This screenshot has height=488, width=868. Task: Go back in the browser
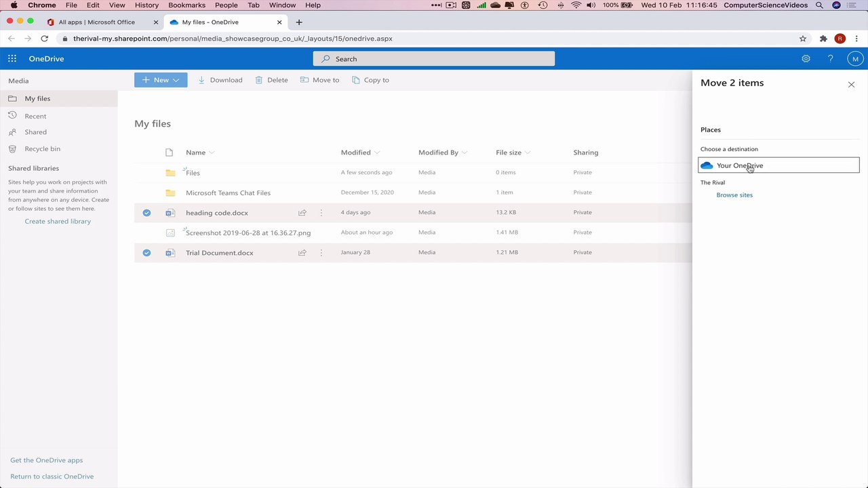click(12, 39)
